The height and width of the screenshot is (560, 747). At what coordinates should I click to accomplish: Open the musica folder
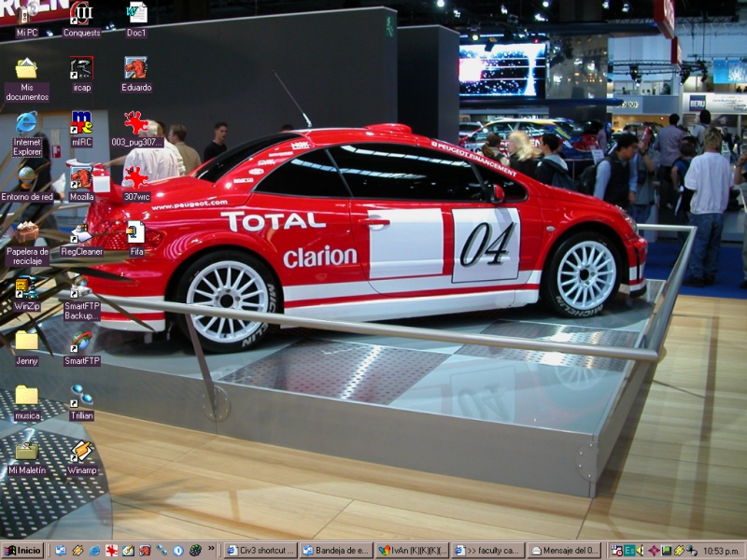click(x=26, y=397)
